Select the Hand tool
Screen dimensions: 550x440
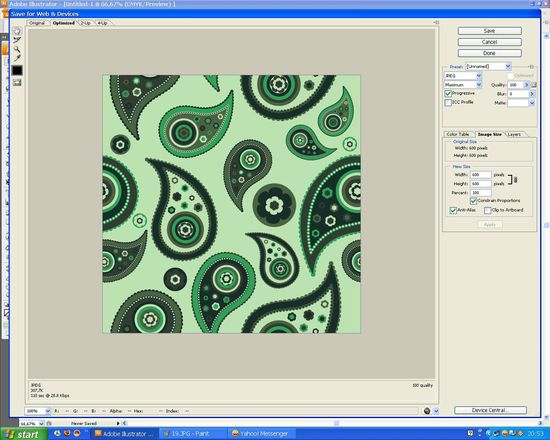[x=17, y=31]
